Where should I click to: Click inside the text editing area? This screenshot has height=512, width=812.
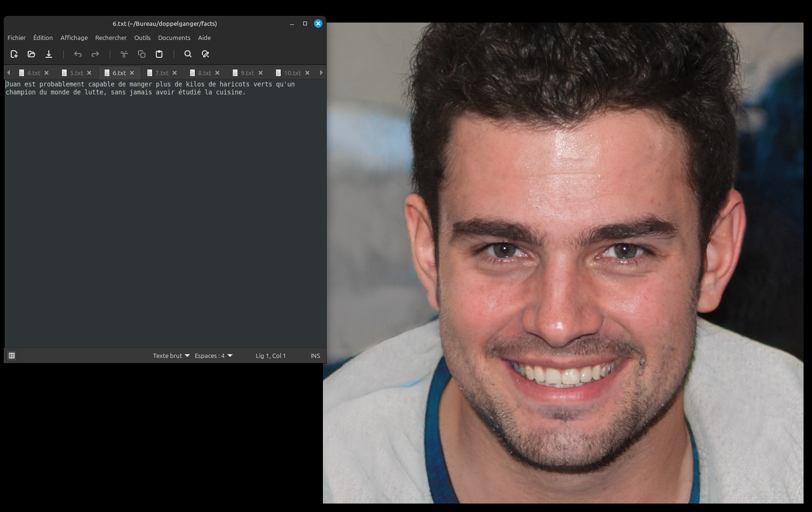tap(164, 211)
